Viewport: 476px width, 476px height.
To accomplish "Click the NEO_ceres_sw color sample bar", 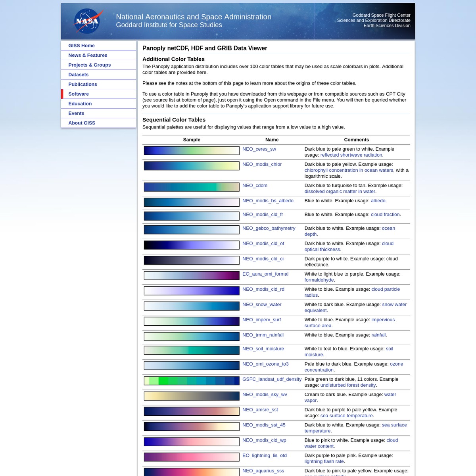I will click(x=192, y=151).
